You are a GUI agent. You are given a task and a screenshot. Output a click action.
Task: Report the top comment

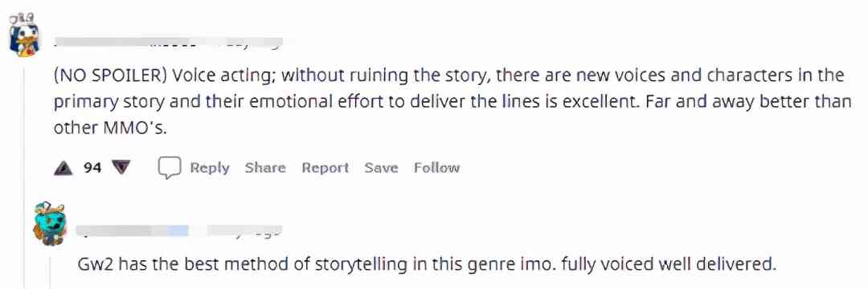[325, 168]
